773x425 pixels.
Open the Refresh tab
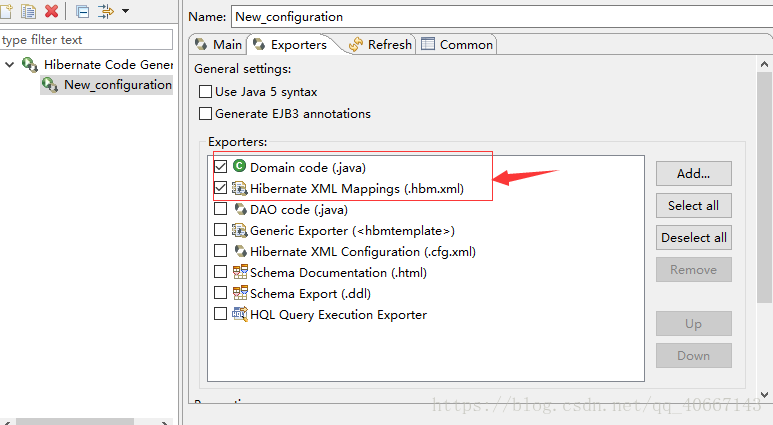380,45
